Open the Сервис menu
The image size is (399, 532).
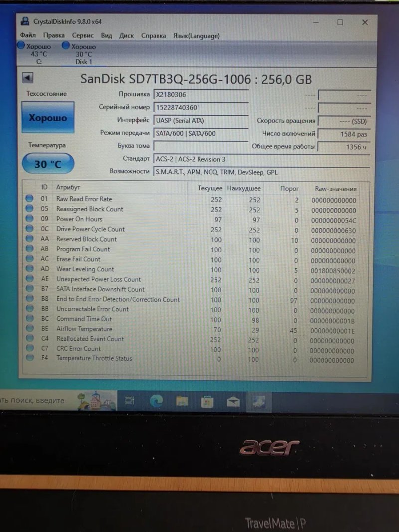[82, 35]
